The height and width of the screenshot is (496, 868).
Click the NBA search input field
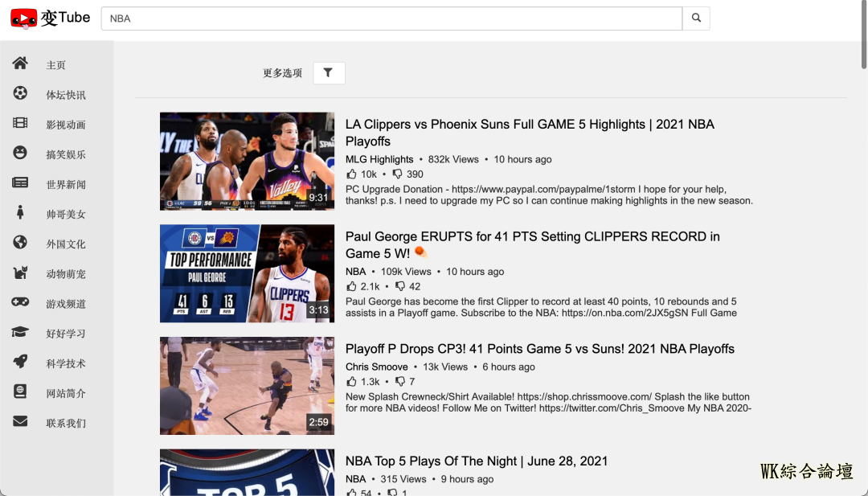click(x=391, y=18)
